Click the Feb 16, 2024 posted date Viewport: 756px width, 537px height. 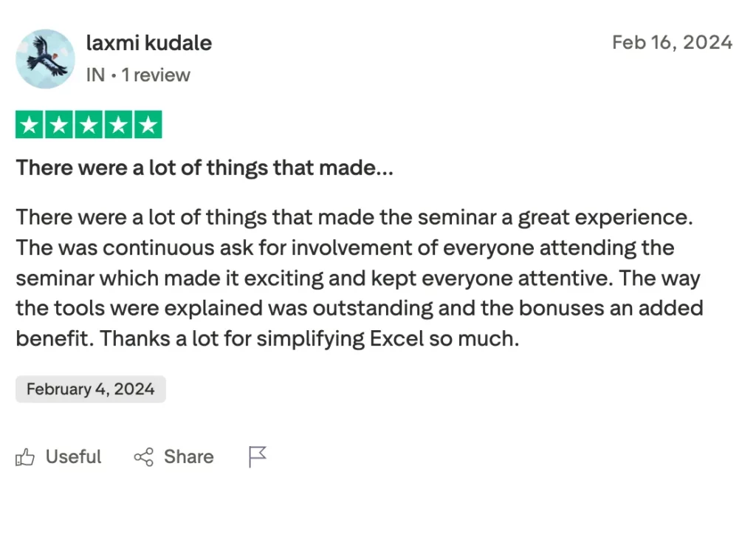point(672,42)
